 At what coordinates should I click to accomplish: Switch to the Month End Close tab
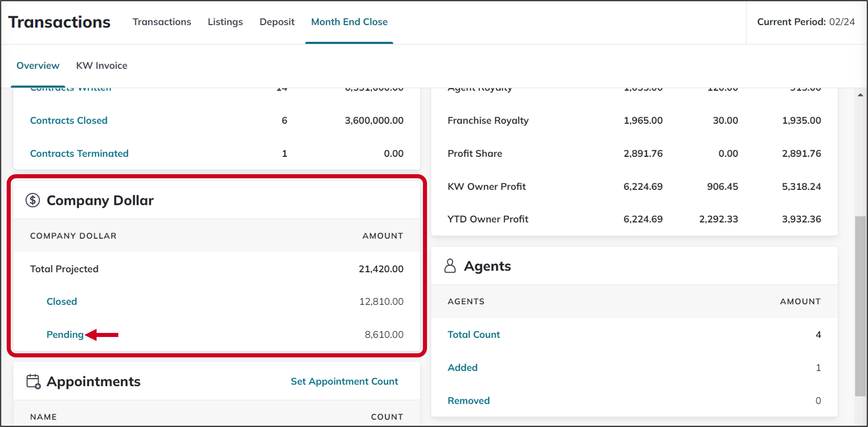pos(349,22)
